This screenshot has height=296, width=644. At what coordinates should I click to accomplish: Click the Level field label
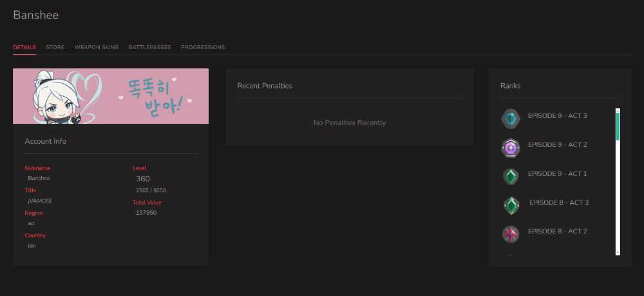140,168
